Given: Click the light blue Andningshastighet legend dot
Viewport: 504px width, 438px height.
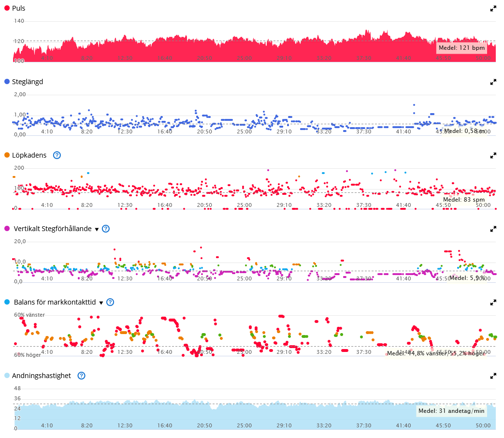Looking at the screenshot, I should pos(7,375).
